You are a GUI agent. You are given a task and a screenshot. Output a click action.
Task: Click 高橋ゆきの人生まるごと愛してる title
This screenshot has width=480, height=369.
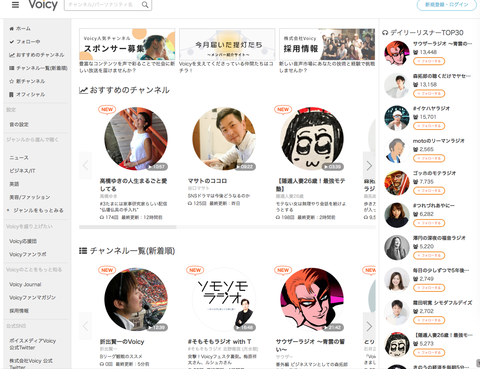click(133, 185)
